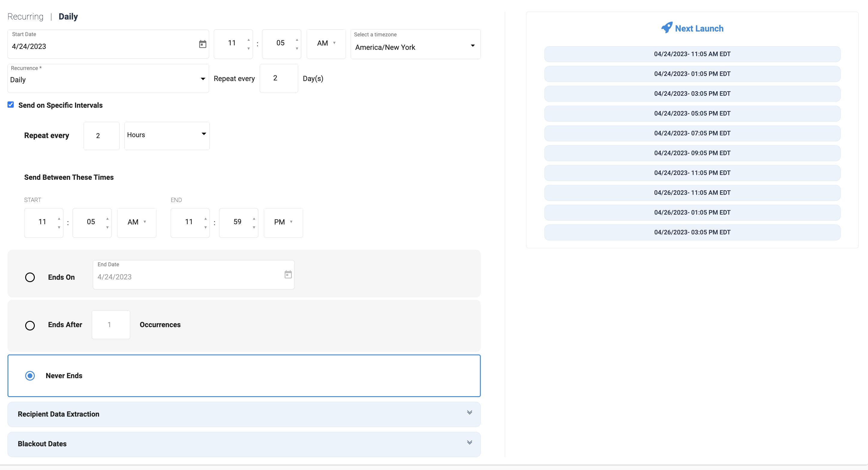The image size is (868, 470).
Task: Increase the start date hour with the up arrow
Action: click(249, 40)
